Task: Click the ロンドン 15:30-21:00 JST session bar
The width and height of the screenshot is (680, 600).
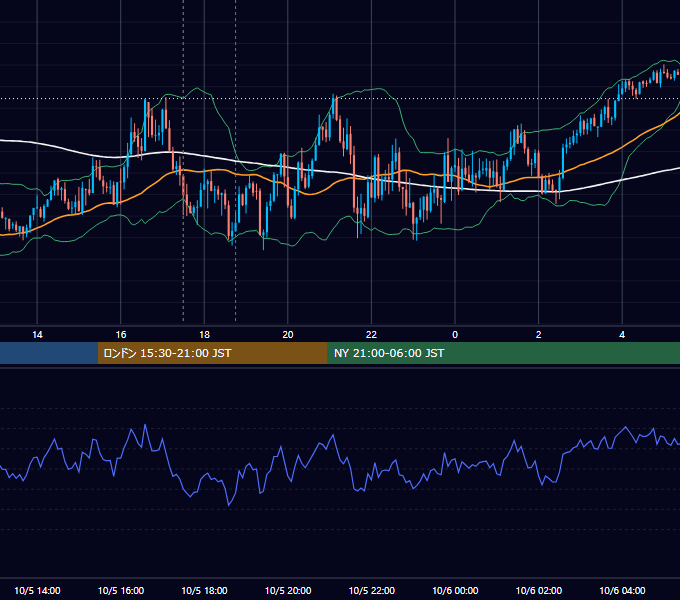Action: (x=212, y=353)
